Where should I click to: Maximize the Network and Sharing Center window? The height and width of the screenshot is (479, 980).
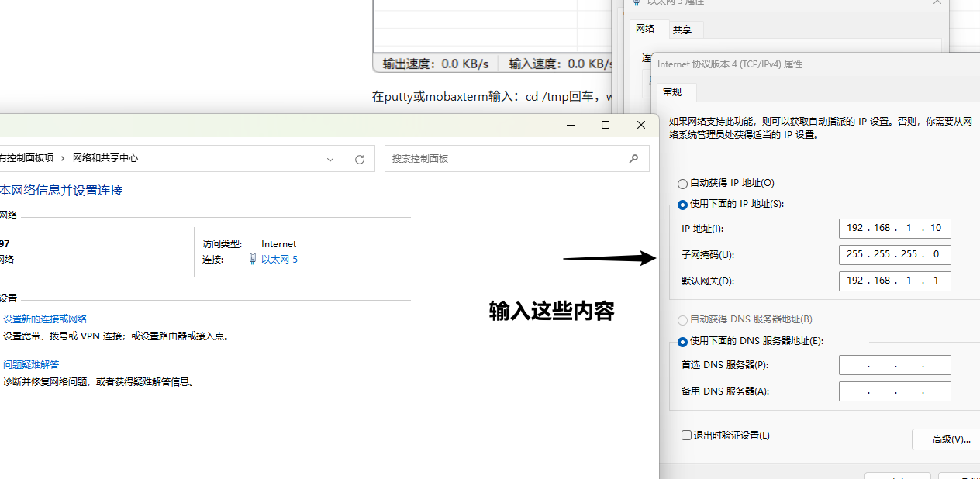[606, 125]
